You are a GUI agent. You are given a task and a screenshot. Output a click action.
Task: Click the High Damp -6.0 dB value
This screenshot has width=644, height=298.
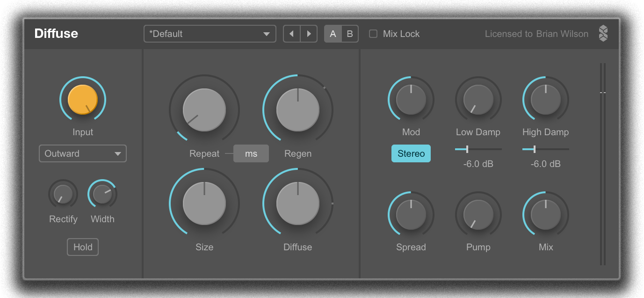546,164
